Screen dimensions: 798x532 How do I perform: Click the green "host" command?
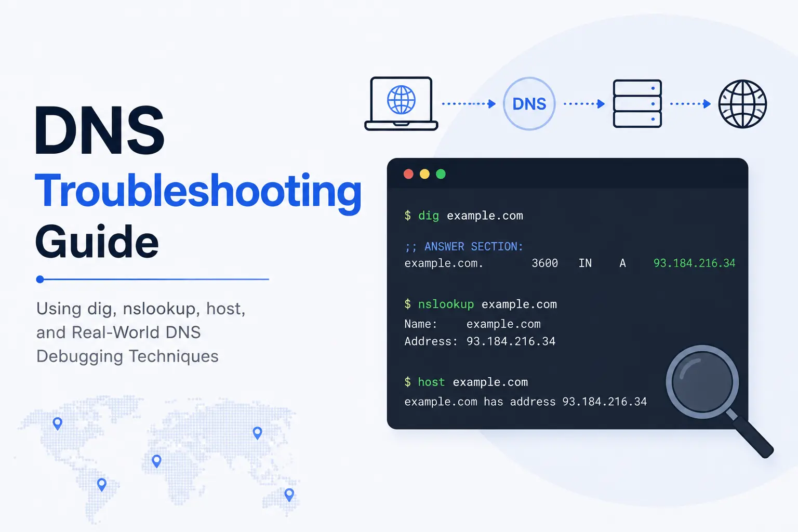coord(431,382)
